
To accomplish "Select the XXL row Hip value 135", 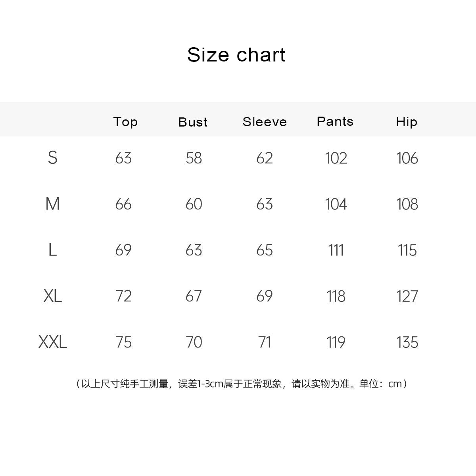I will 407,342.
